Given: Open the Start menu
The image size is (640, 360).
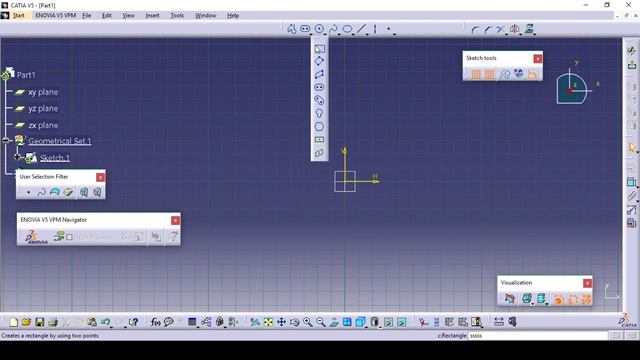Looking at the screenshot, I should (x=18, y=16).
